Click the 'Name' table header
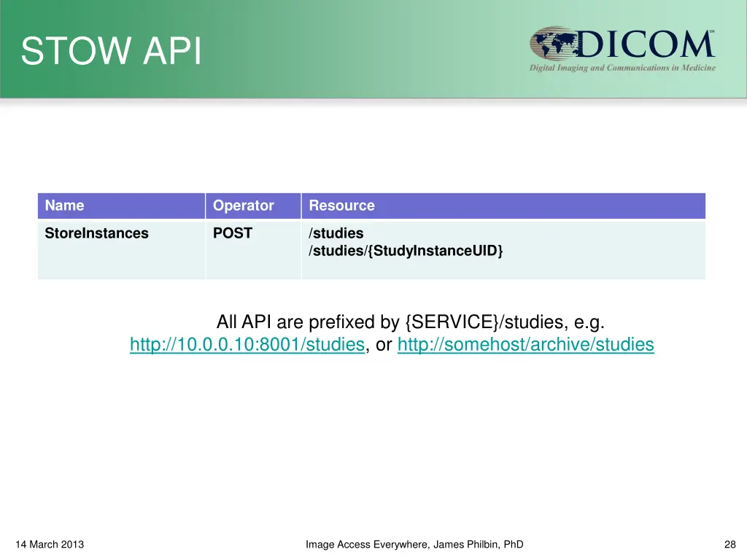Image resolution: width=747 pixels, height=560 pixels. coord(122,206)
